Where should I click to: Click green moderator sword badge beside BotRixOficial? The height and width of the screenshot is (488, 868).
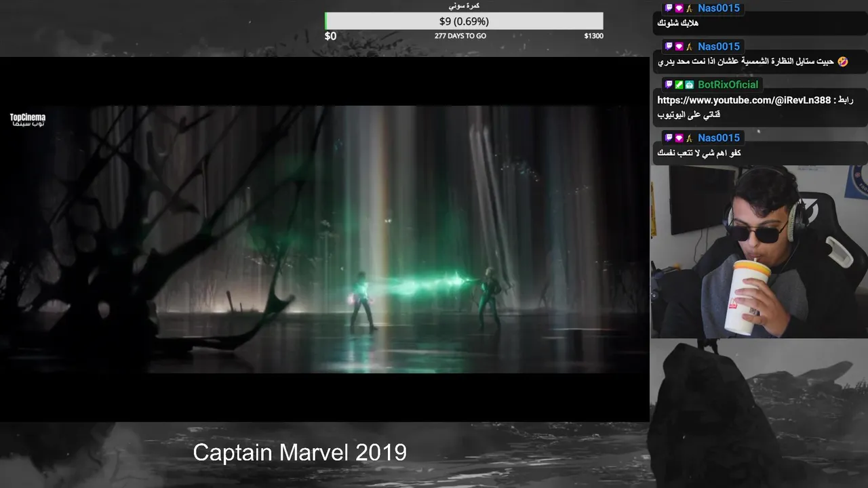coord(679,85)
